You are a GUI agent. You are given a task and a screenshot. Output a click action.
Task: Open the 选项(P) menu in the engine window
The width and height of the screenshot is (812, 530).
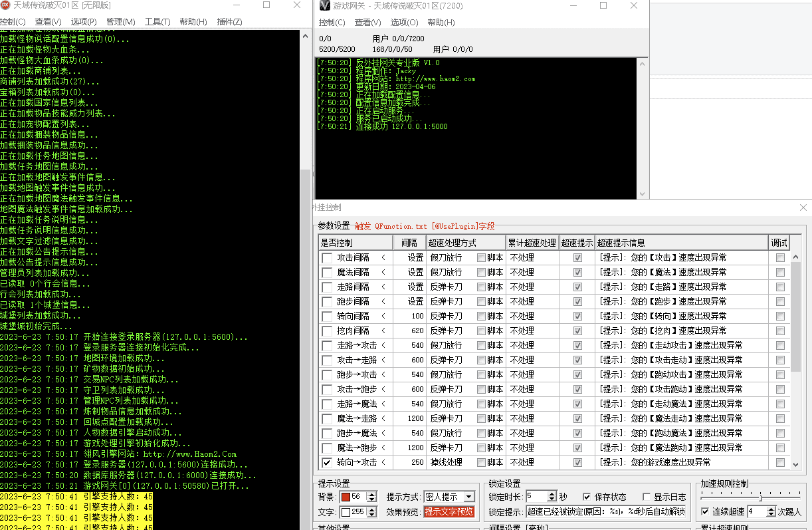pos(84,22)
